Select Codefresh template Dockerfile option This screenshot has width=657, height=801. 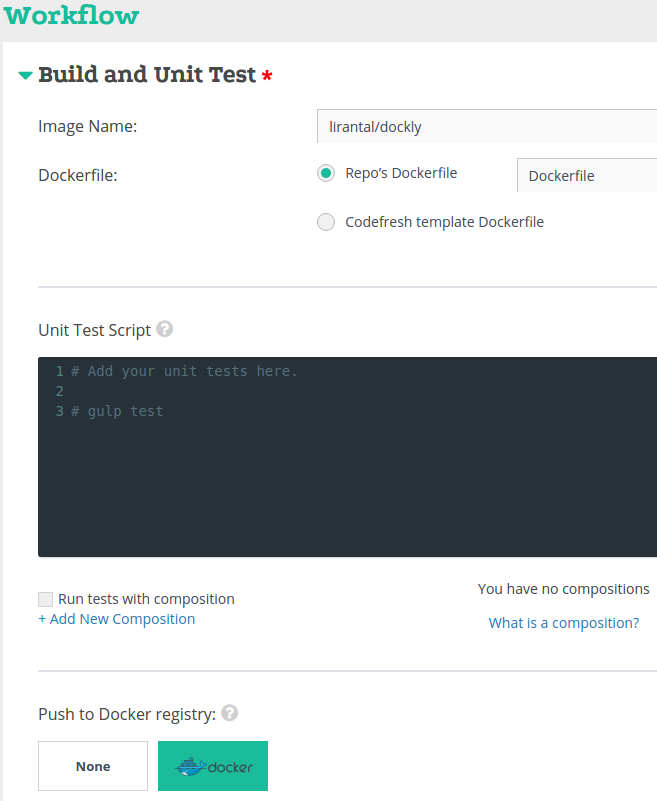click(x=326, y=222)
